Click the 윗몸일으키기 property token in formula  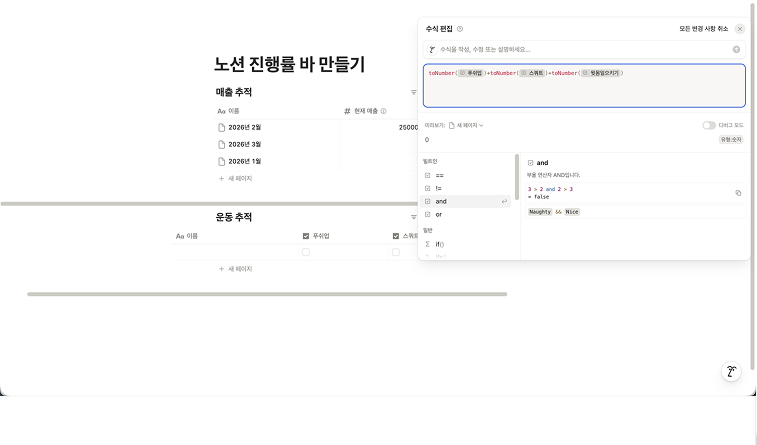(600, 73)
